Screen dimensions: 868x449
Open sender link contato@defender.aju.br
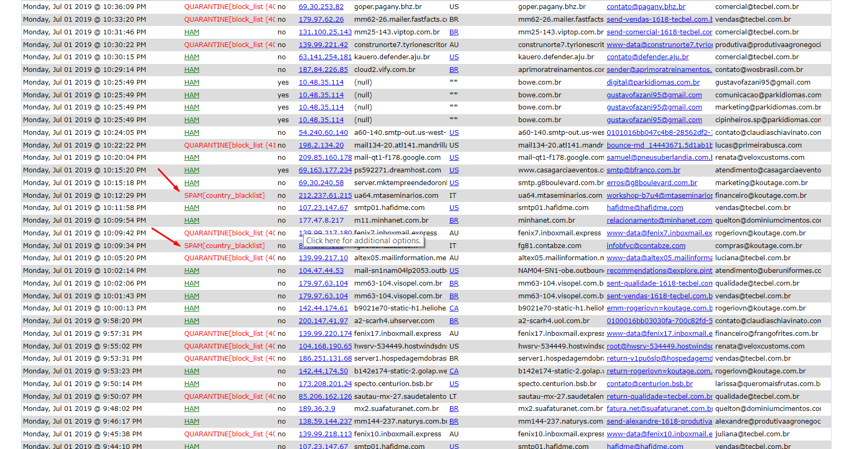(x=647, y=57)
